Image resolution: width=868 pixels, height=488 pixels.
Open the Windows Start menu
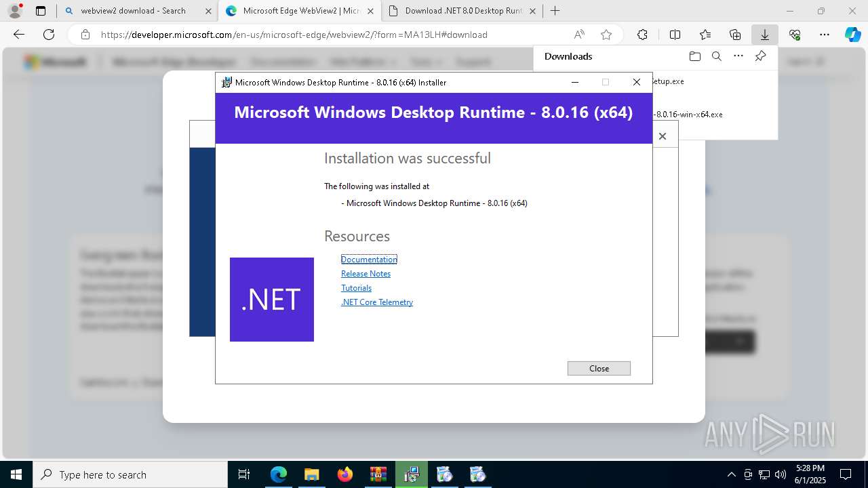pos(16,474)
